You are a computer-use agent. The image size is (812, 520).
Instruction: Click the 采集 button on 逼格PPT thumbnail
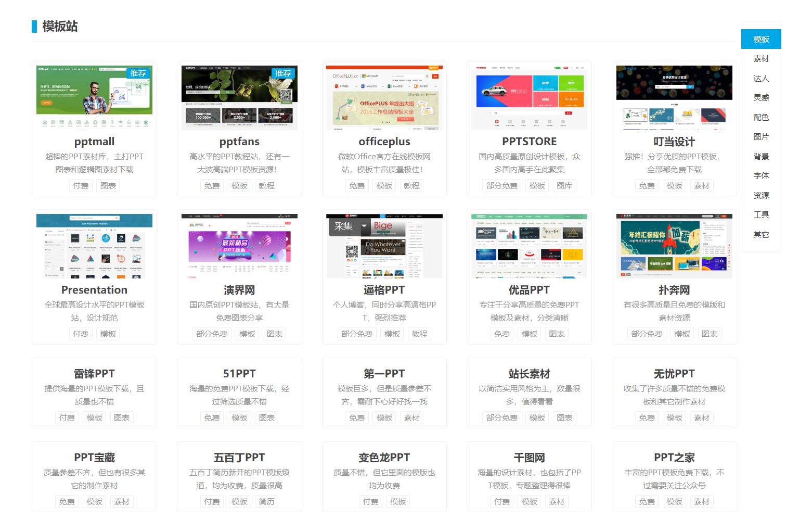pyautogui.click(x=343, y=226)
